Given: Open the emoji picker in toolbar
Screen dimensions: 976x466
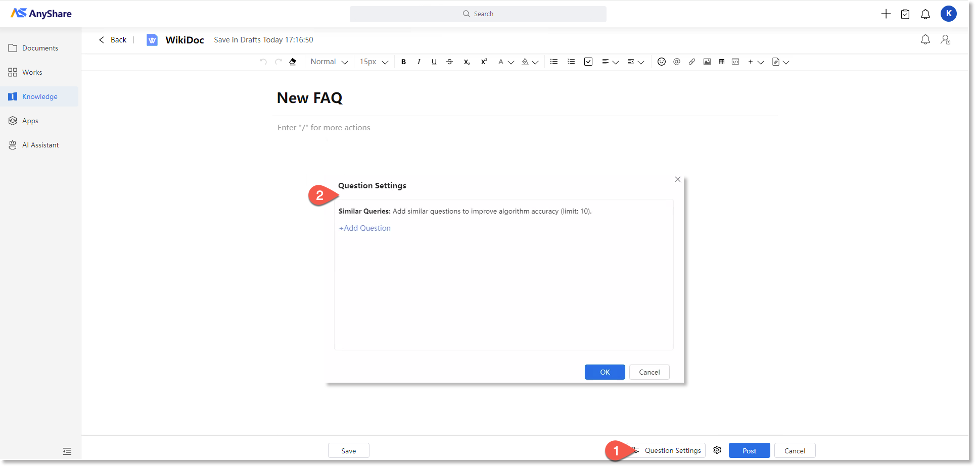Looking at the screenshot, I should (661, 62).
